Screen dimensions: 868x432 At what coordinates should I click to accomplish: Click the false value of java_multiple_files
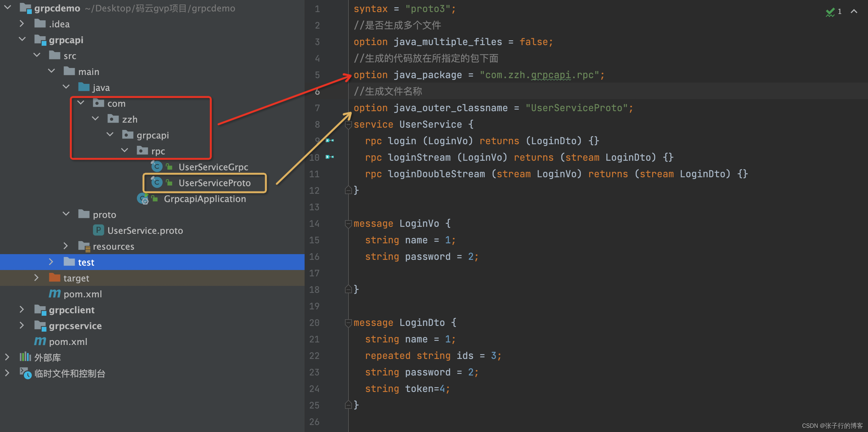(534, 42)
